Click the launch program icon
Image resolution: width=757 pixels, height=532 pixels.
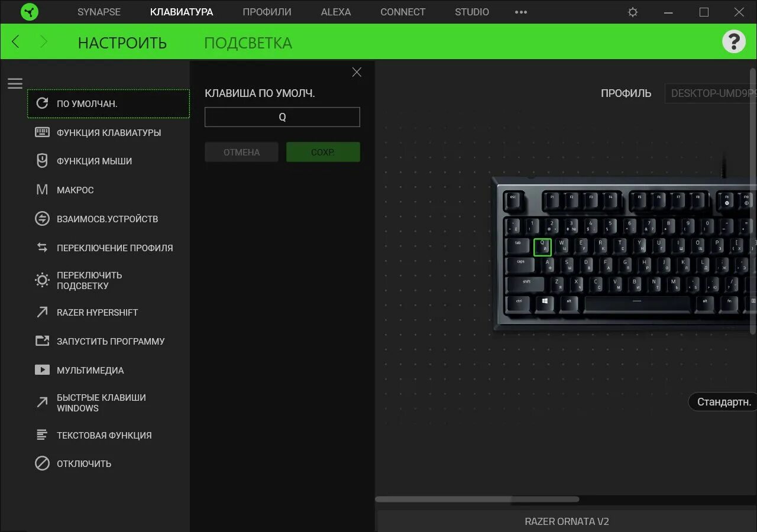pyautogui.click(x=42, y=341)
